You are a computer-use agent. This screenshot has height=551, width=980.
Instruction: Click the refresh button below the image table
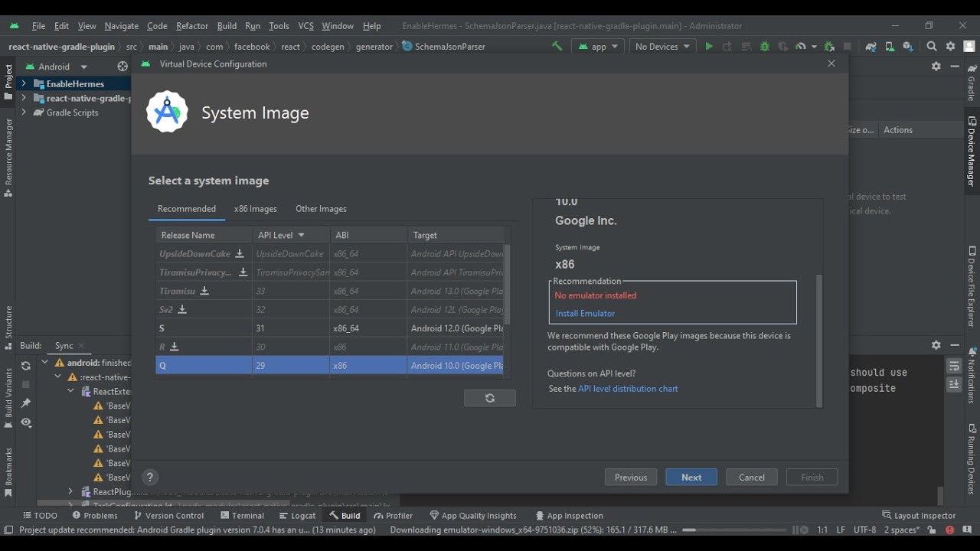tap(490, 398)
